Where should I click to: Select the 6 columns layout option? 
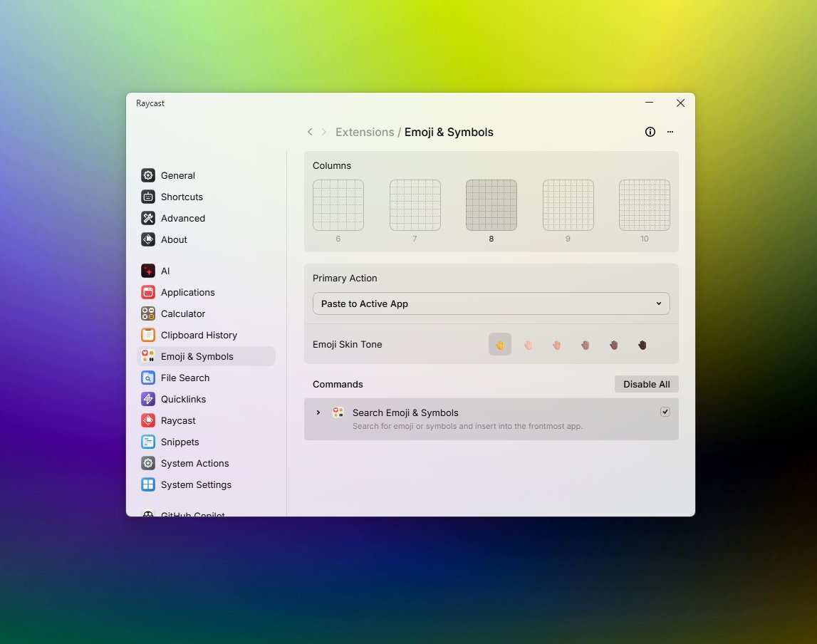pyautogui.click(x=338, y=205)
